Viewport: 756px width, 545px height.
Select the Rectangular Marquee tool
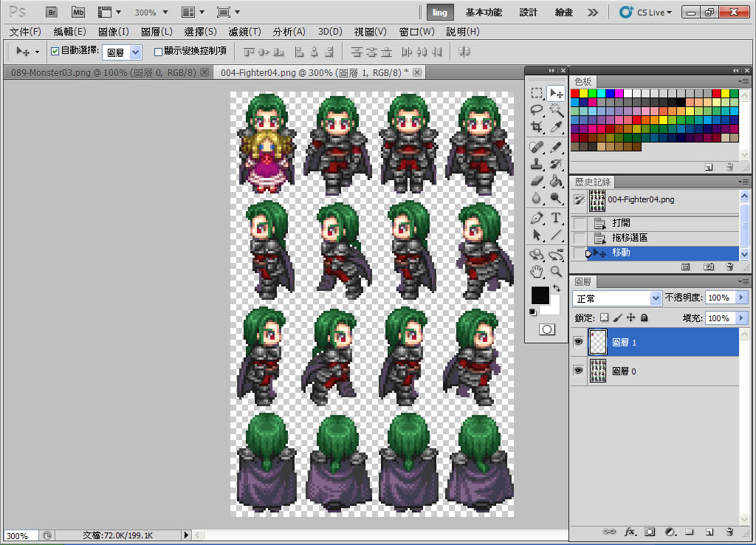click(537, 92)
